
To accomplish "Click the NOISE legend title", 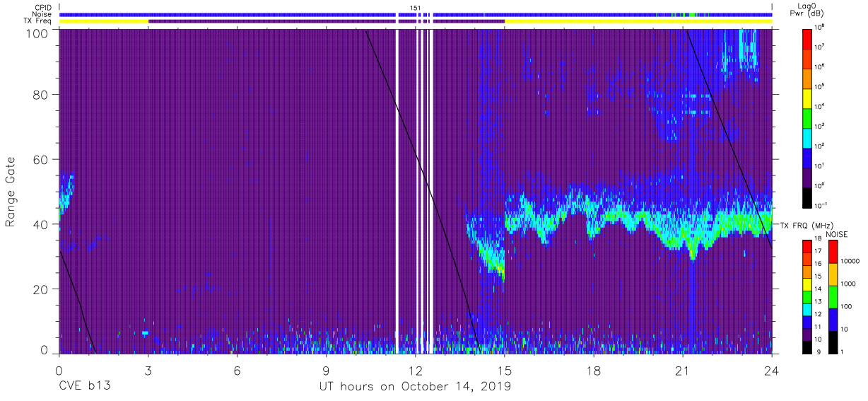I will tap(838, 233).
